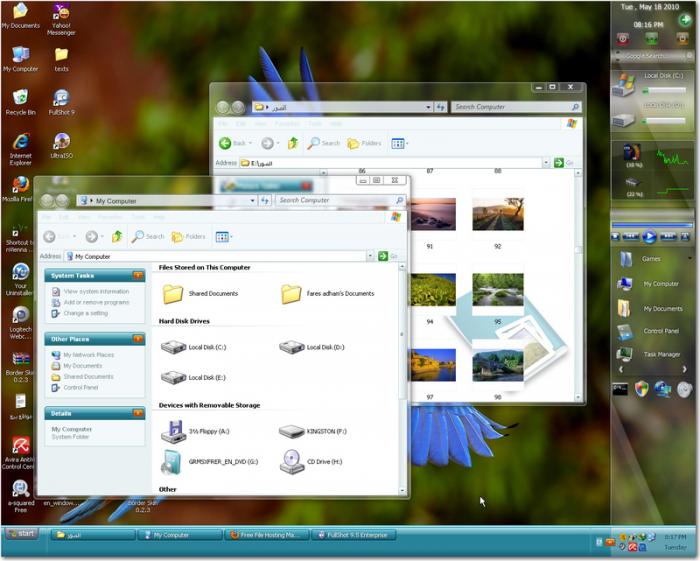
Task: Open the Address bar dropdown in My Computer
Action: [x=370, y=256]
